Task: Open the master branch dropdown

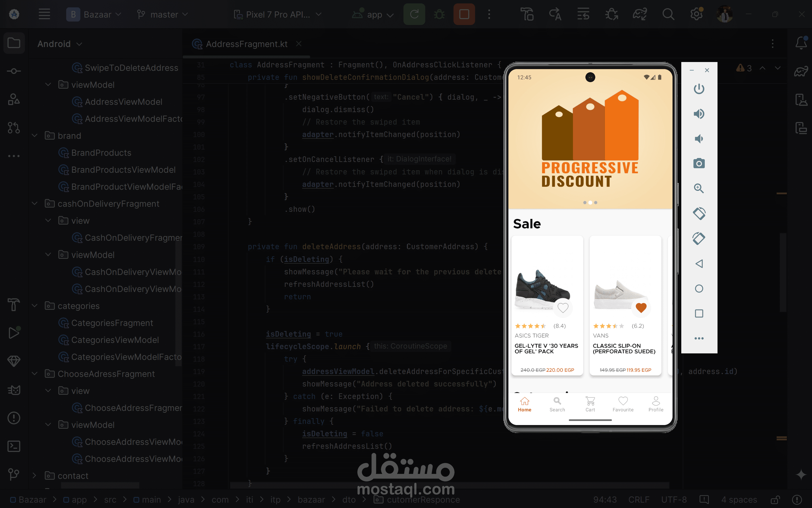Action: tap(162, 14)
